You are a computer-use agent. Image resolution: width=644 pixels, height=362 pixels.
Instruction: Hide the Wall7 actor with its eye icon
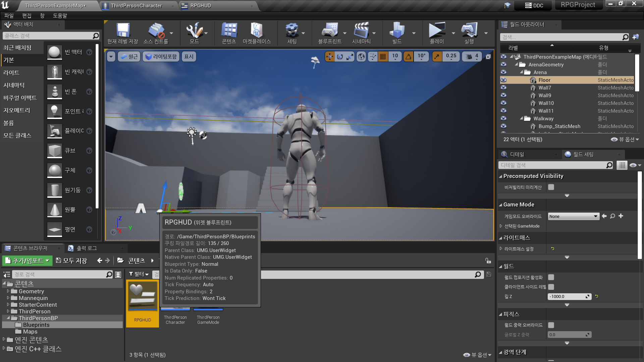click(503, 88)
